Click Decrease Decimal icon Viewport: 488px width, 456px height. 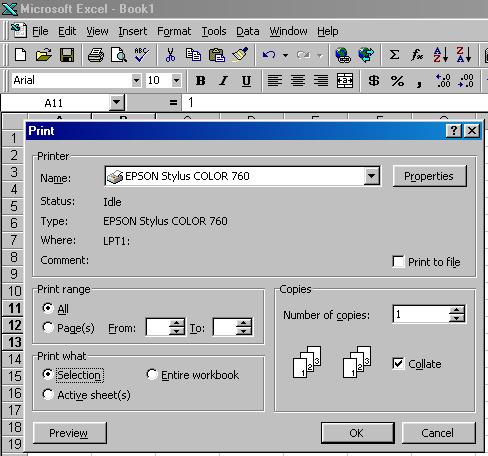pyautogui.click(x=466, y=81)
